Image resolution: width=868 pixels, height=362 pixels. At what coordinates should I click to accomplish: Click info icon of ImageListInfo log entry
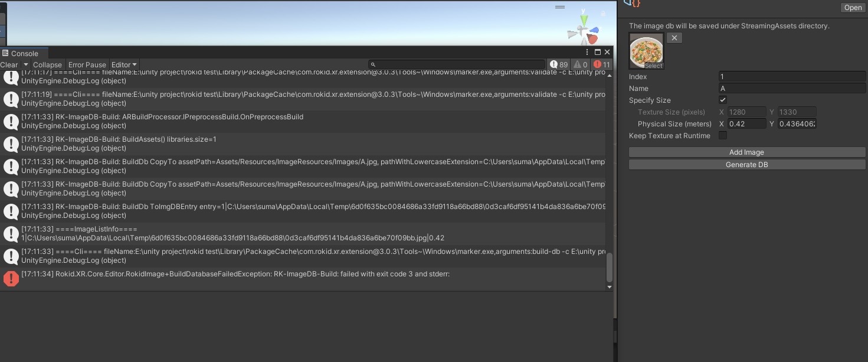tap(11, 234)
